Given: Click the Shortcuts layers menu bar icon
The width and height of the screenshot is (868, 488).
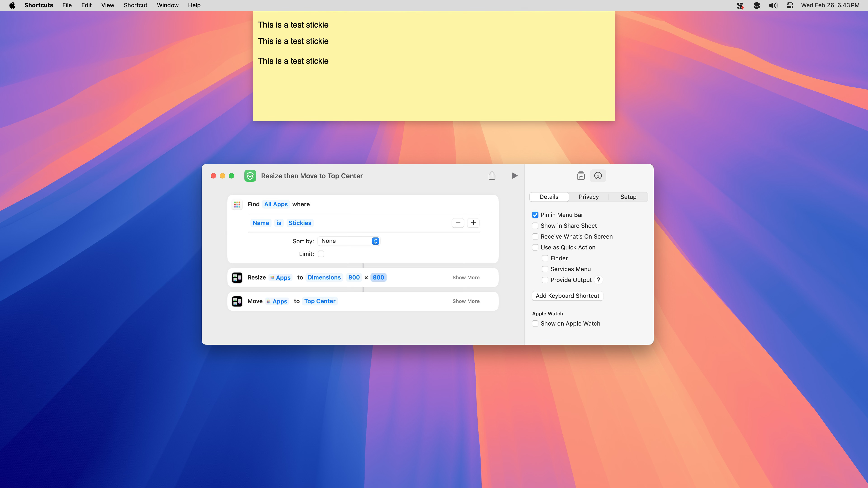Looking at the screenshot, I should [x=757, y=5].
